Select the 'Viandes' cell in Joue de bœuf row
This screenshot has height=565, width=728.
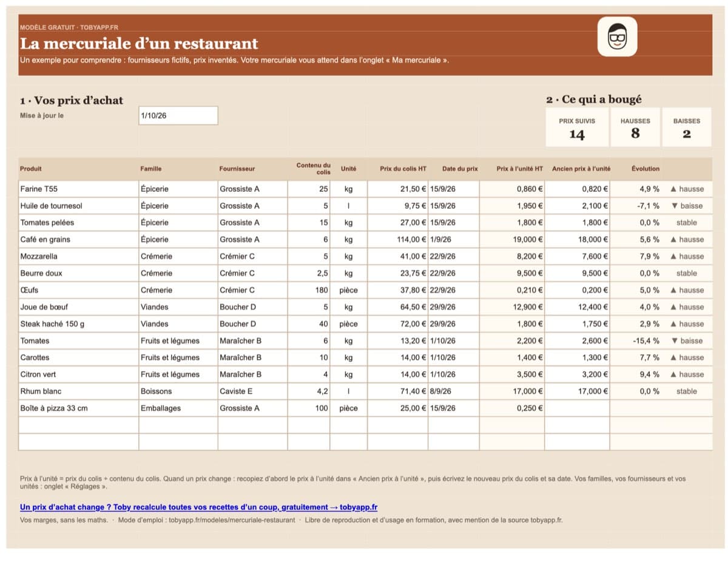click(178, 307)
